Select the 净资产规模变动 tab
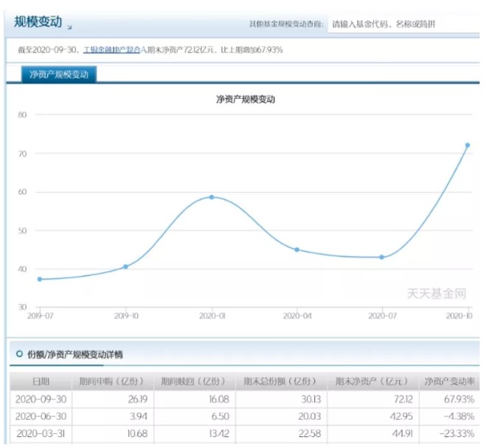Viewport: 487px width, 448px height. coord(59,75)
